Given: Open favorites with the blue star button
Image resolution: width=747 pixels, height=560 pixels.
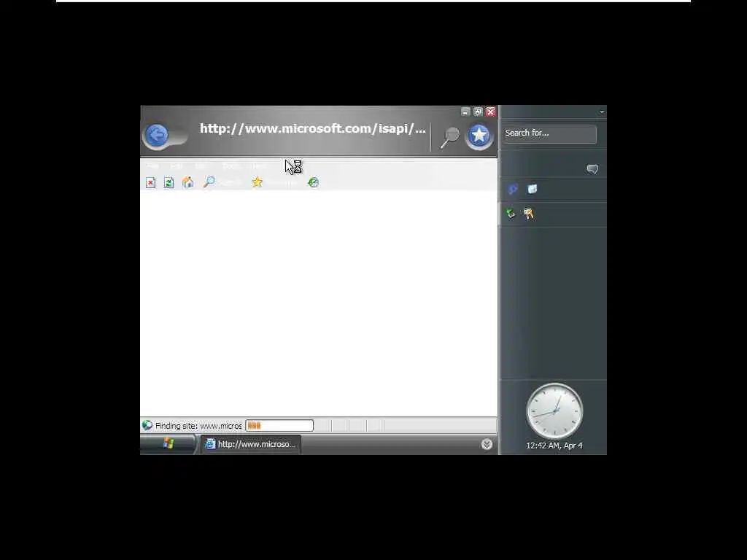Looking at the screenshot, I should pos(479,136).
